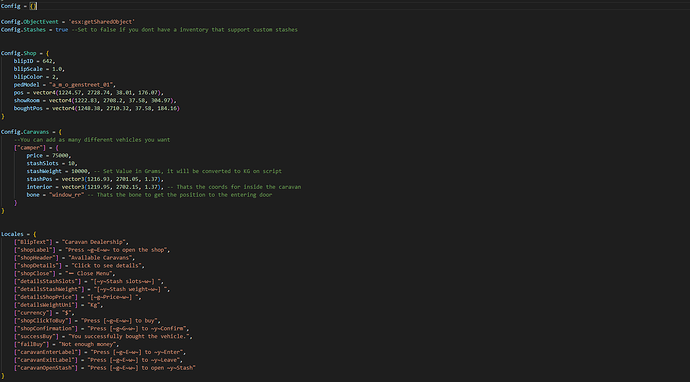
Task: Click the string "You successfully bought the vehicle."
Action: pos(128,337)
